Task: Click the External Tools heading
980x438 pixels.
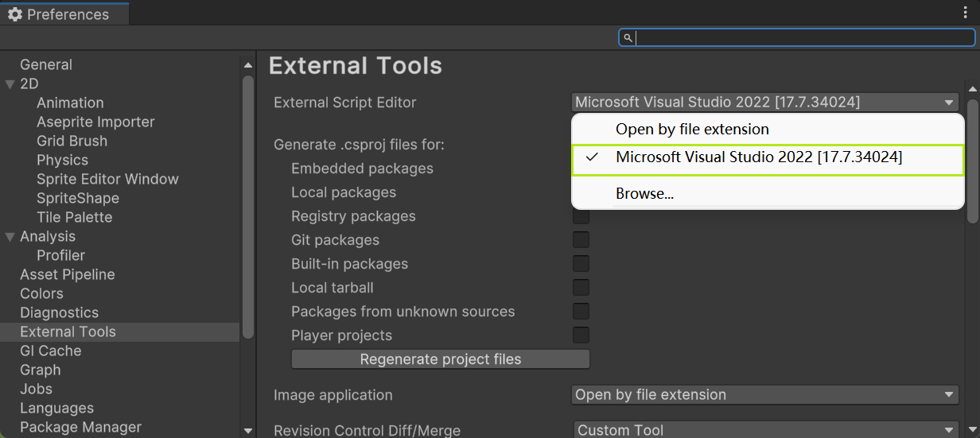Action: (x=356, y=65)
